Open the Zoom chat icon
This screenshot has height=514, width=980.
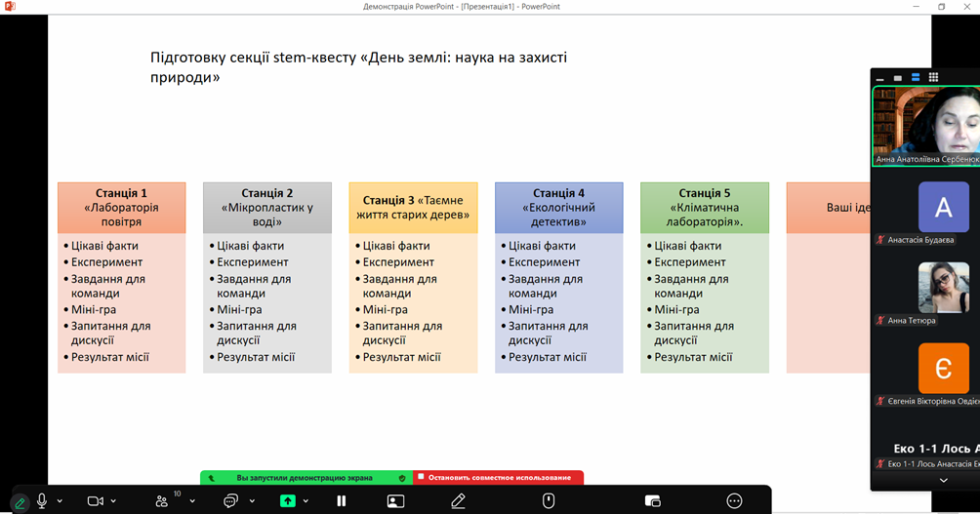[x=230, y=501]
